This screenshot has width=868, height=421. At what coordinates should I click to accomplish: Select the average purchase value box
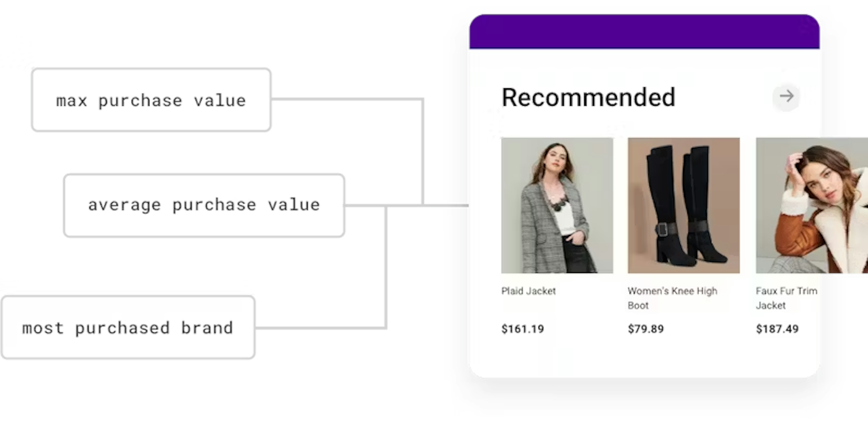tap(204, 205)
